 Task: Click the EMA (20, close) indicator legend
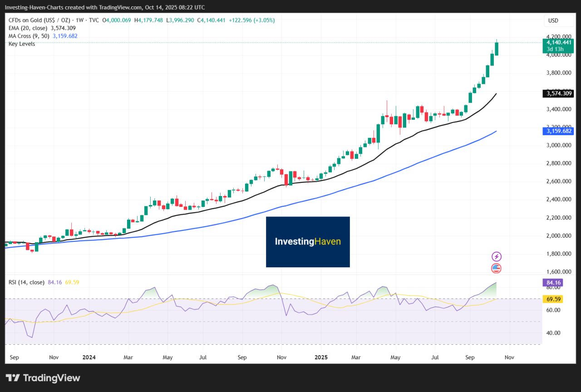coord(28,28)
